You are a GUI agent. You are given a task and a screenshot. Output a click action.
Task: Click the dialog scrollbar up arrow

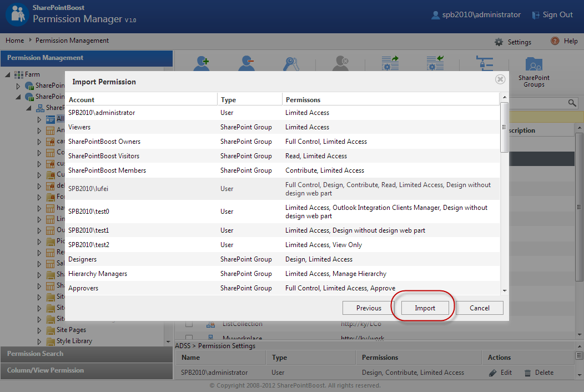504,97
